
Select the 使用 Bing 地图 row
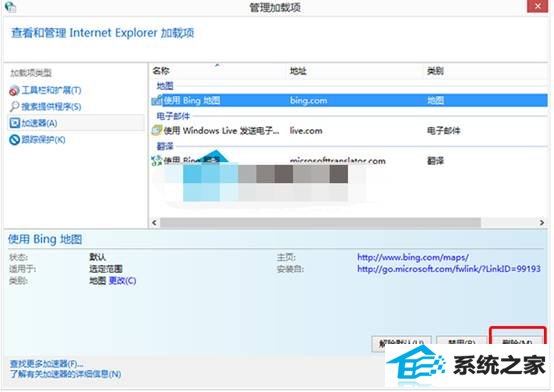tap(349, 100)
